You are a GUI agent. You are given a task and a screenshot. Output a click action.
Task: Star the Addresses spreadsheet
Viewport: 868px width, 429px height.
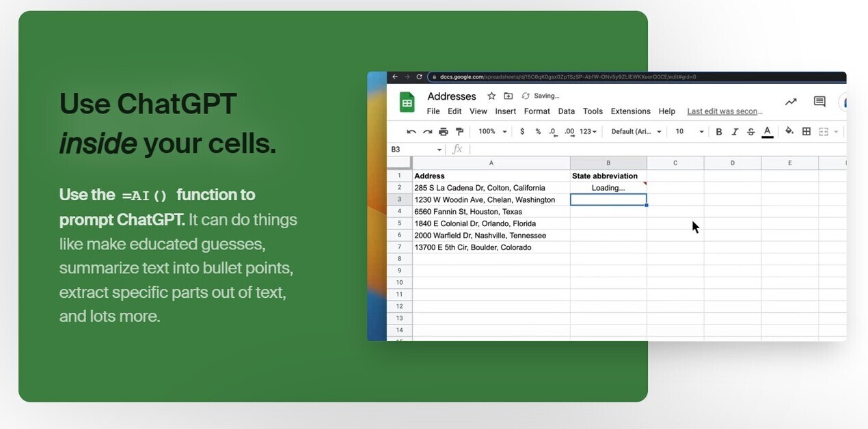coord(491,96)
